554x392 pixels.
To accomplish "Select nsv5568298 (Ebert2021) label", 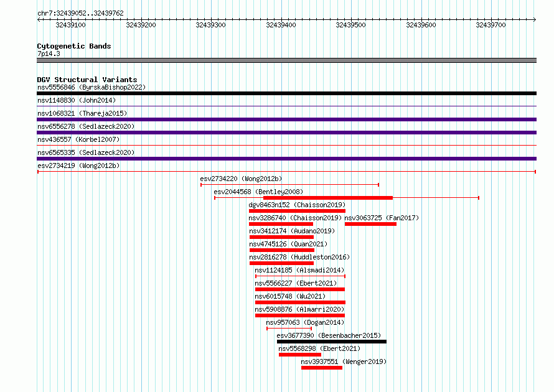I will (319, 348).
